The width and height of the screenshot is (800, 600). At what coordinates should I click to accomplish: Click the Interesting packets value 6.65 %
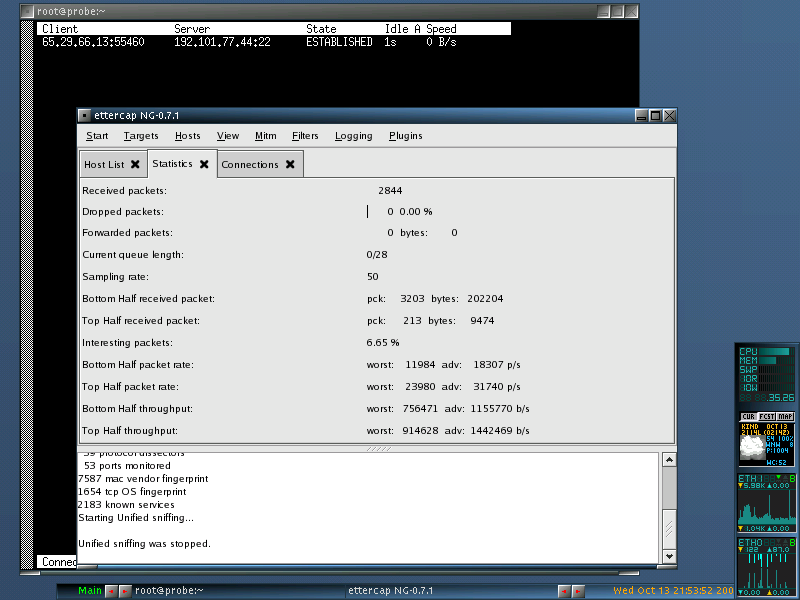[383, 343]
